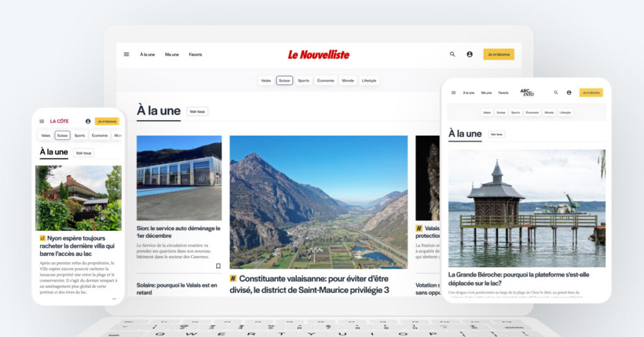Image resolution: width=644 pixels, height=337 pixels.
Task: Click Voir tous on La Côte phone
Action: point(84,153)
